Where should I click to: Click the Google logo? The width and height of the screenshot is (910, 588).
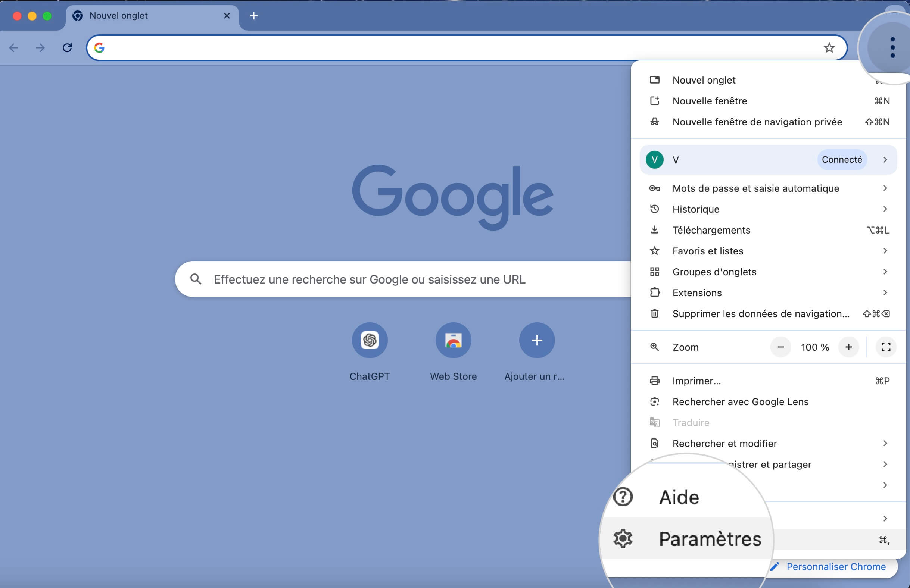pyautogui.click(x=452, y=197)
